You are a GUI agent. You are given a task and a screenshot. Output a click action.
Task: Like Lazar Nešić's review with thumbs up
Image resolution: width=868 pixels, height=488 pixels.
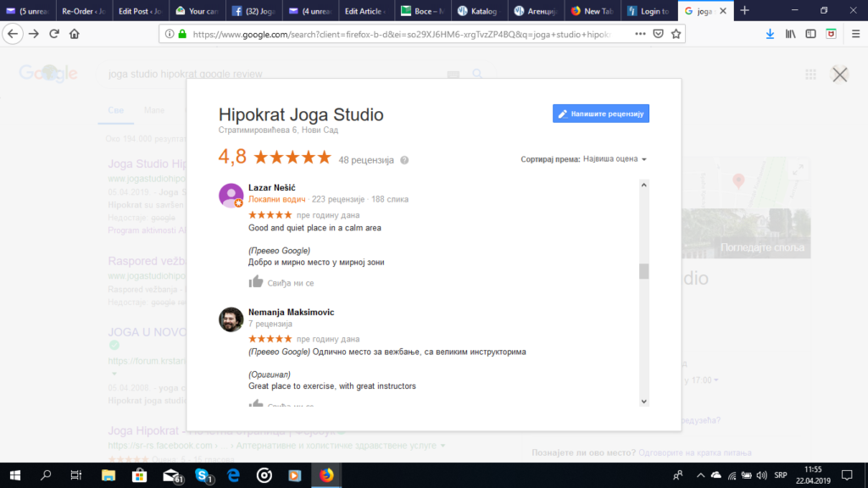click(x=256, y=281)
